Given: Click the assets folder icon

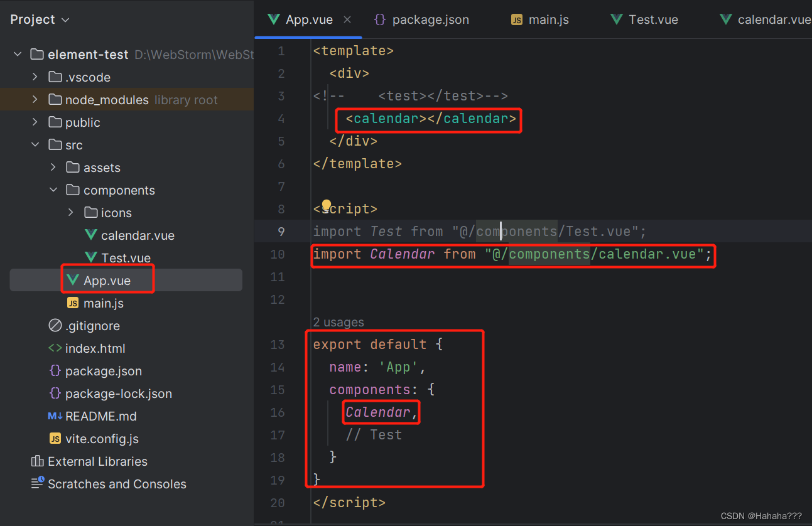Looking at the screenshot, I should tap(73, 168).
